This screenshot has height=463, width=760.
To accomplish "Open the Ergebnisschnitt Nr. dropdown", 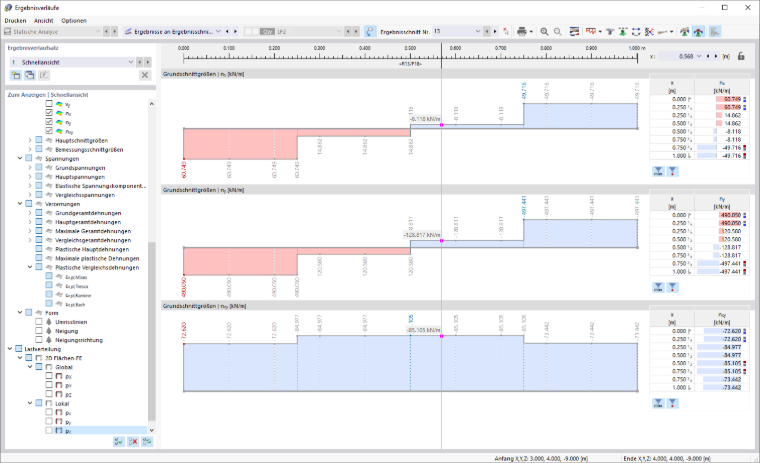I will tap(478, 32).
